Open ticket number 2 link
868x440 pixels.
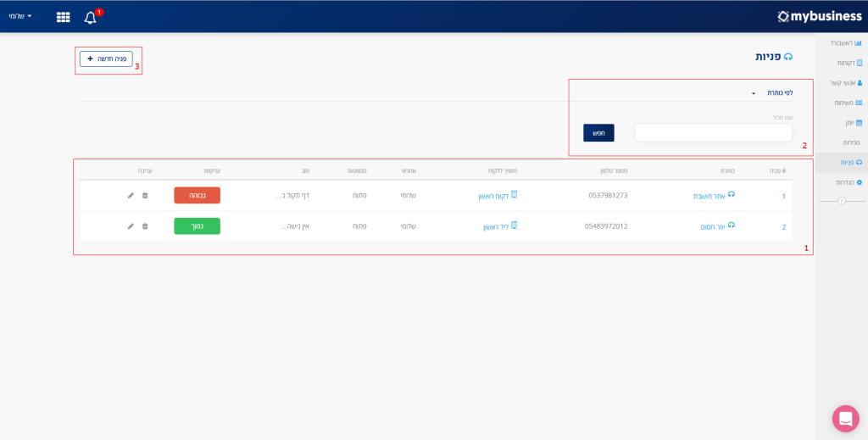click(x=783, y=227)
